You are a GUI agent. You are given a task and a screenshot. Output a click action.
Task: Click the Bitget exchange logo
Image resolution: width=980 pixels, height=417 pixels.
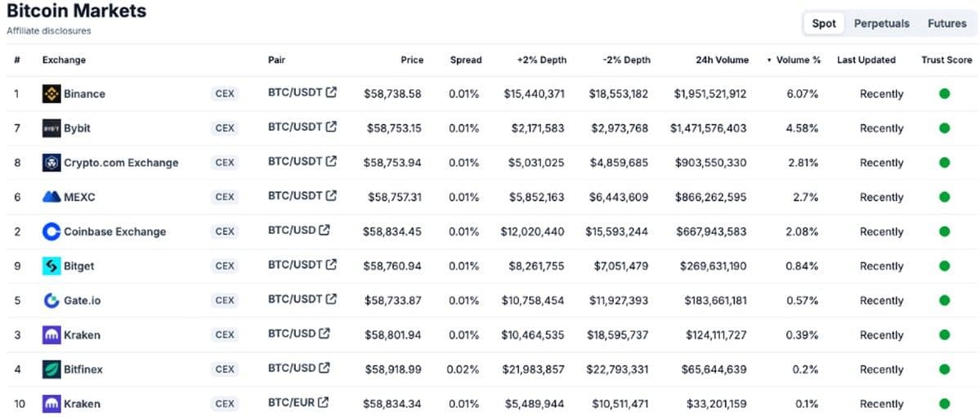tap(51, 266)
